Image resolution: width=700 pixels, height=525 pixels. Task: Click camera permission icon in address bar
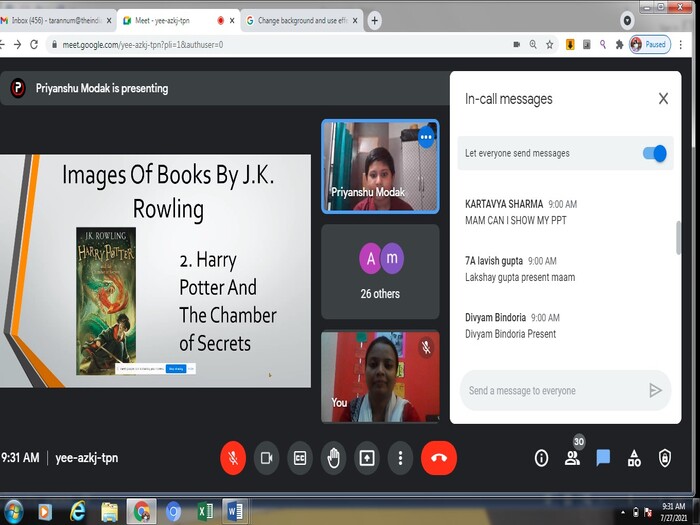tap(517, 45)
